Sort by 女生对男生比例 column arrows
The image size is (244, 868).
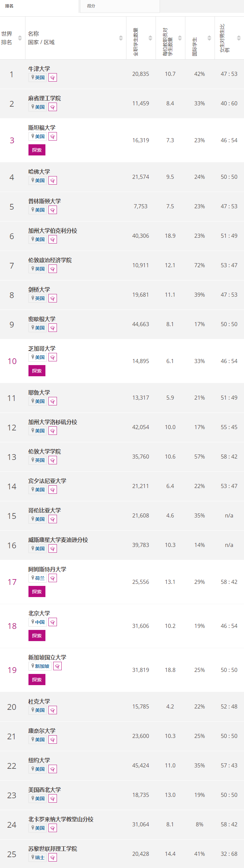(239, 38)
